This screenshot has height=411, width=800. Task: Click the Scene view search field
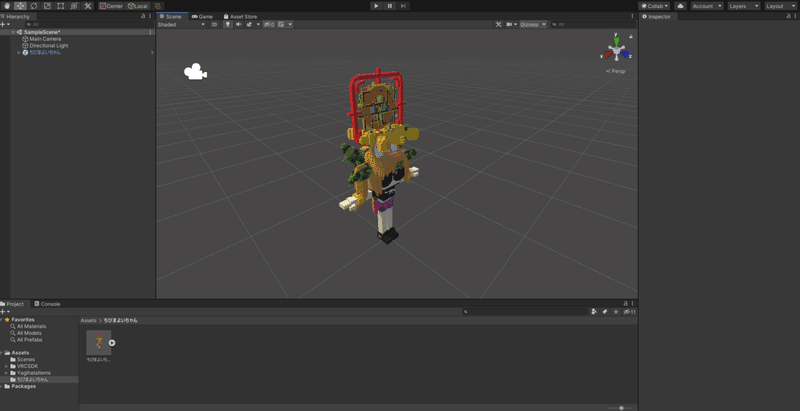coord(592,24)
